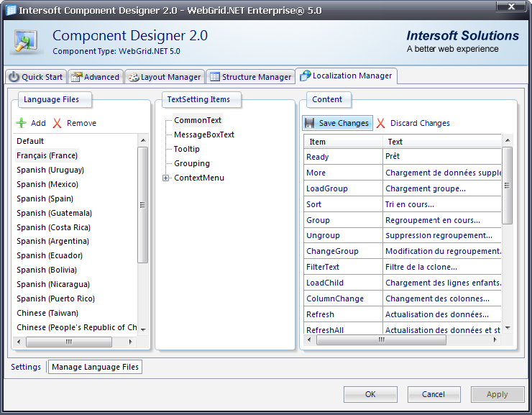Click Discard Changes link
532x415 pixels.
tap(420, 123)
